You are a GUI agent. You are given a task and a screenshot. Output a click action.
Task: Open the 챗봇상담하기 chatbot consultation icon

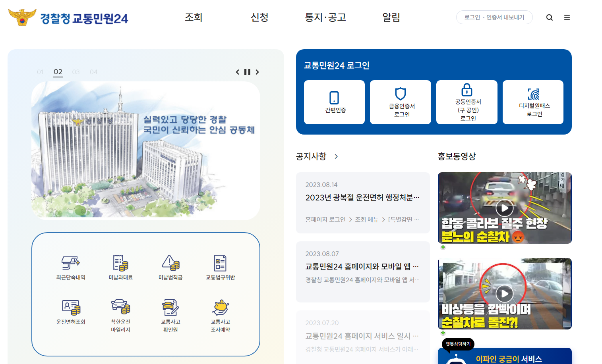457,344
